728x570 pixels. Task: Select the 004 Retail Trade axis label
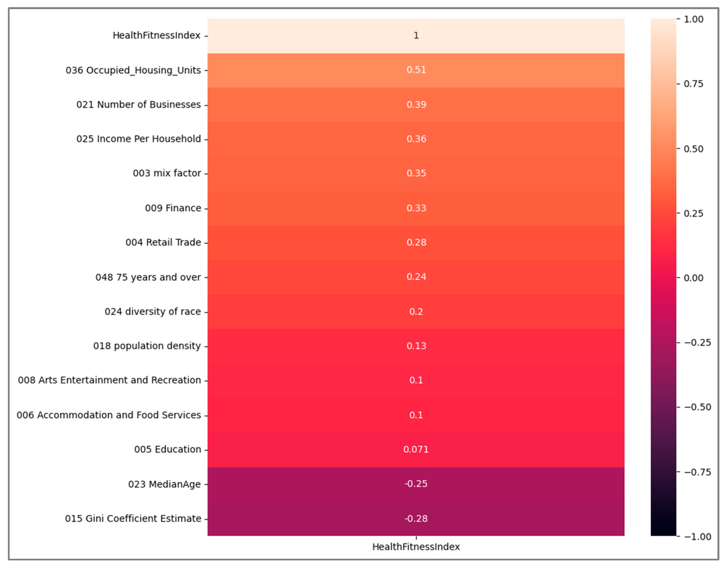click(x=163, y=242)
